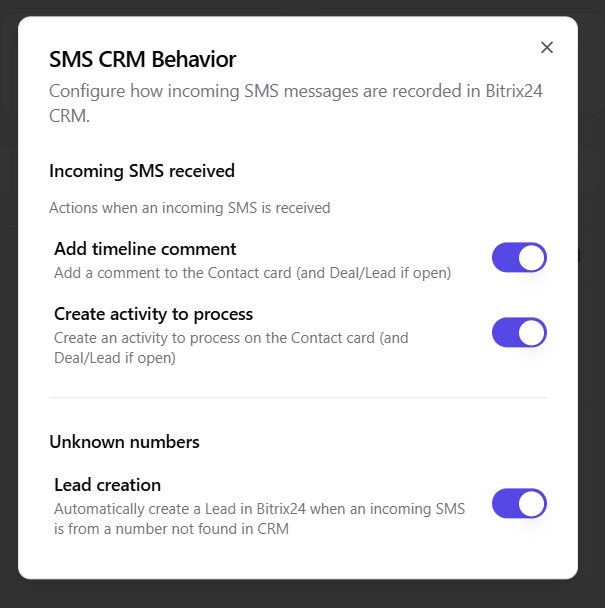Click the word 'CRM.' ending the dialog subtitle
The height and width of the screenshot is (608, 605).
tap(69, 116)
